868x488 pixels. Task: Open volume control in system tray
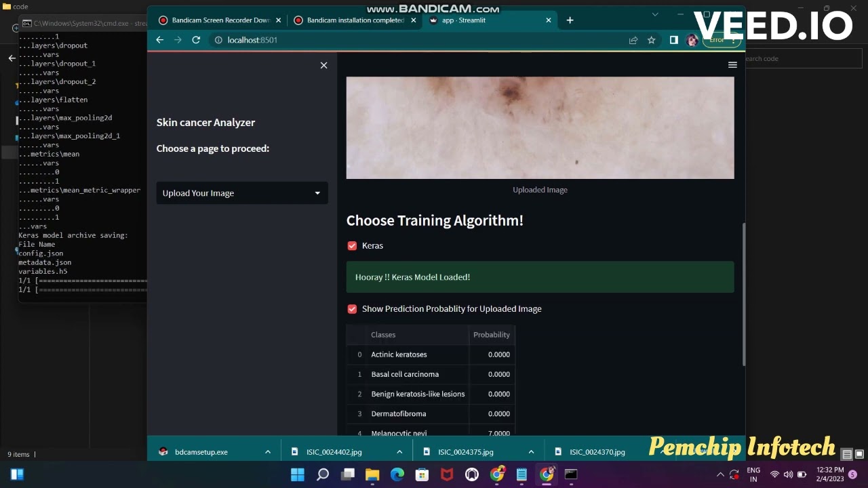788,474
